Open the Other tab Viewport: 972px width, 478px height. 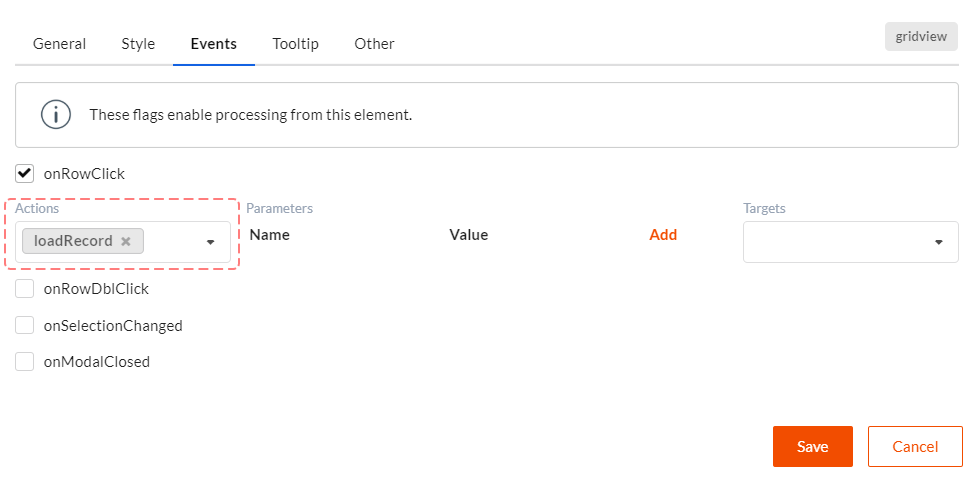click(x=374, y=44)
